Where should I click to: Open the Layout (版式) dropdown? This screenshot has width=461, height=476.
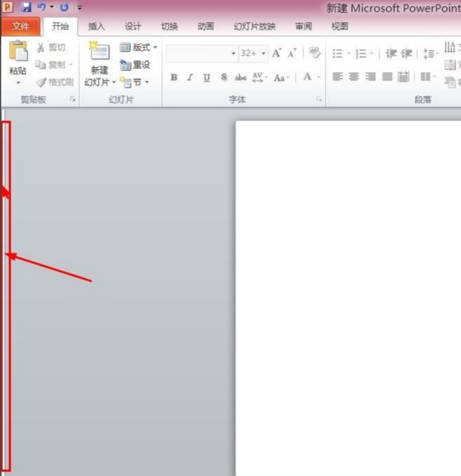pyautogui.click(x=138, y=48)
